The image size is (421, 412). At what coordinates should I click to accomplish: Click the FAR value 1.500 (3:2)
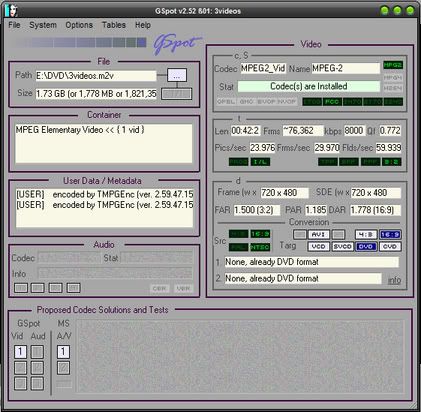(x=257, y=210)
